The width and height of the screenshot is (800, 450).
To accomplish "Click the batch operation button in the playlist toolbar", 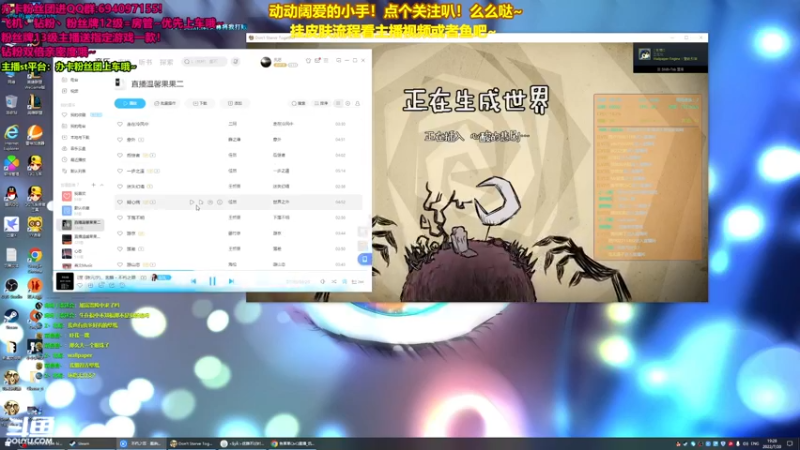I will tap(165, 104).
